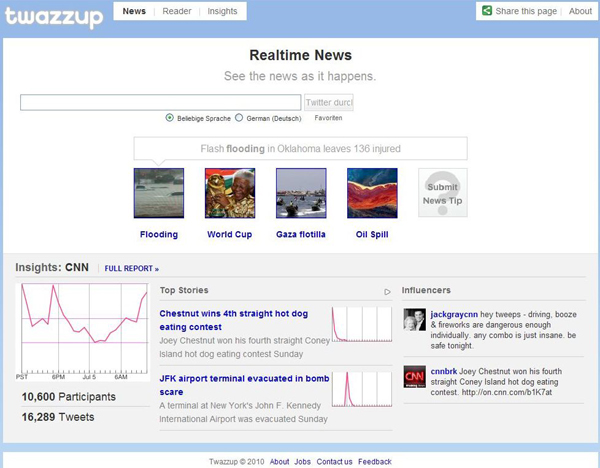Open the Oil Spill thumbnail image

click(x=372, y=193)
